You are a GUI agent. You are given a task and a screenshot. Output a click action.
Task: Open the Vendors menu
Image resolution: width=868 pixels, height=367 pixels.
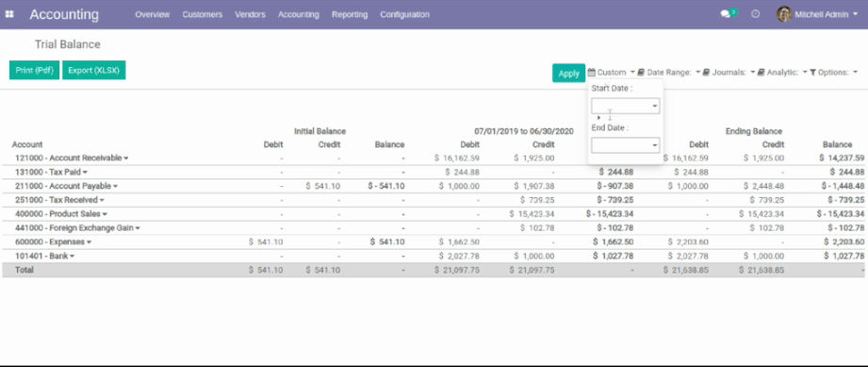pyautogui.click(x=250, y=14)
